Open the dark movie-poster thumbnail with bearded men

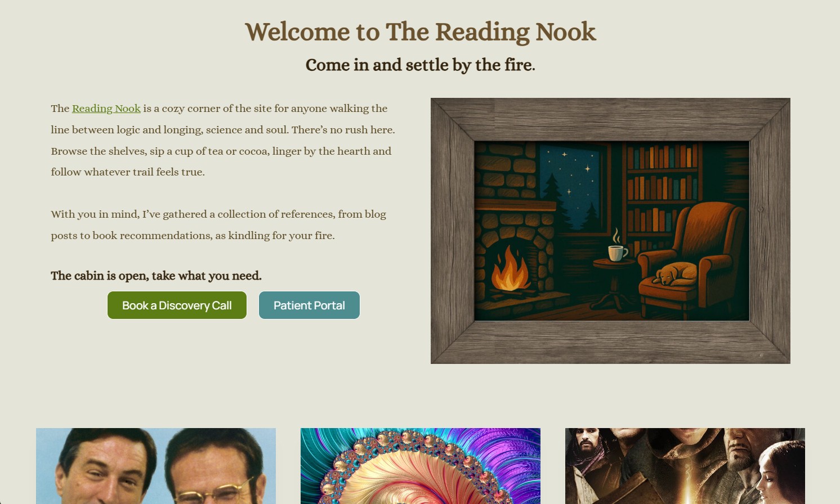(685, 466)
